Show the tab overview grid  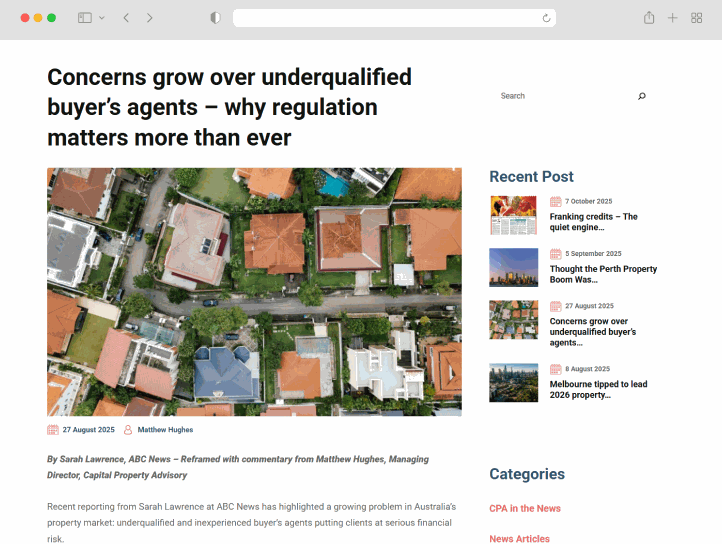[697, 18]
